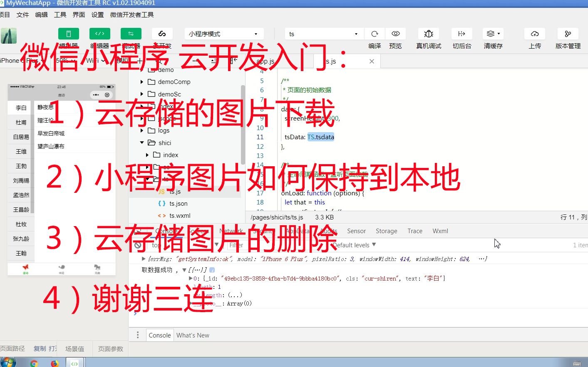Switch to the Wxml tab
Viewport: 588px width, 367px height.
440,231
